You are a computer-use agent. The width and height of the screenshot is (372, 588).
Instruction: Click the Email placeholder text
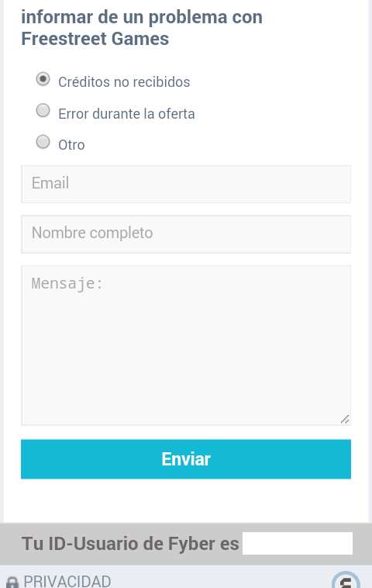50,183
